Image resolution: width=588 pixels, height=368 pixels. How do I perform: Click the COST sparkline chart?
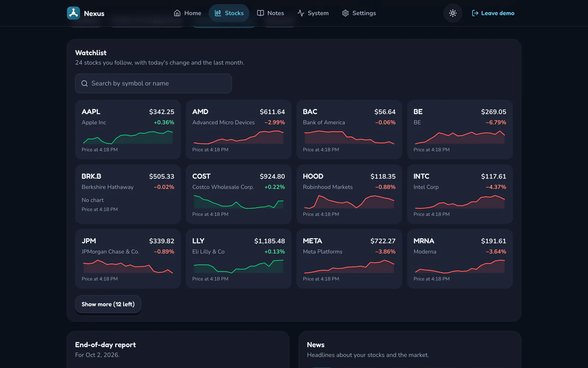pyautogui.click(x=238, y=201)
